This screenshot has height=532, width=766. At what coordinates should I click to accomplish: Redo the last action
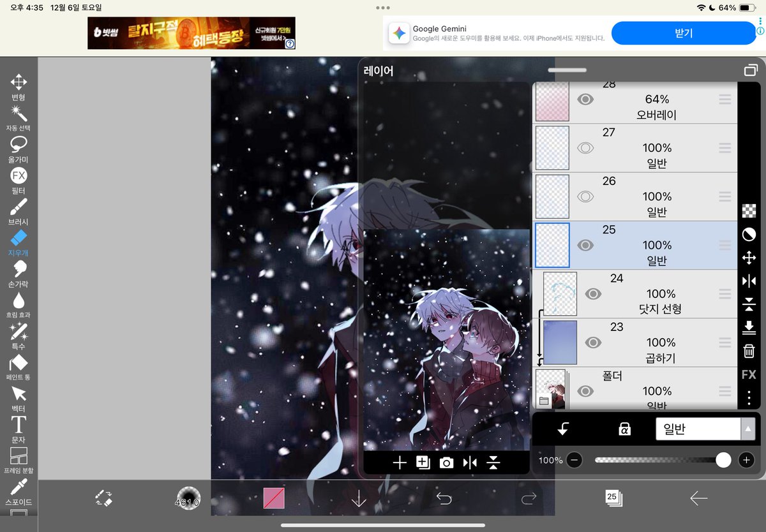[x=529, y=498]
